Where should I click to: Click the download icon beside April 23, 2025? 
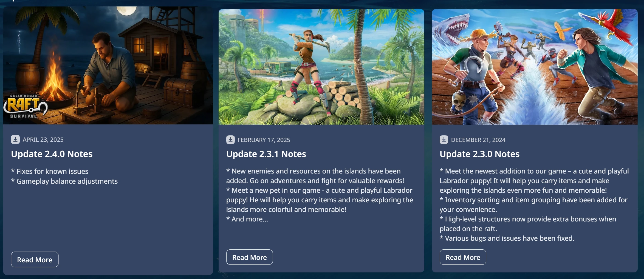point(15,139)
